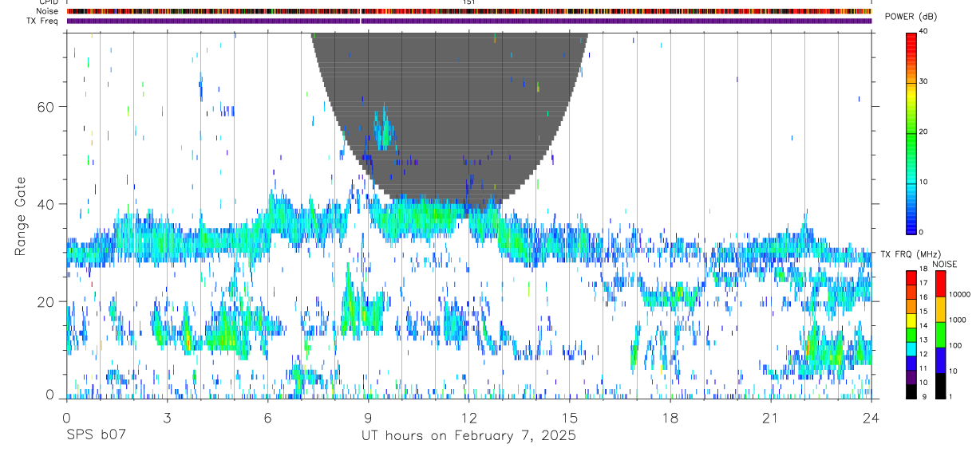The height and width of the screenshot is (452, 980).
Task: Click the 24 tick on UT hours axis
Action: (x=871, y=418)
